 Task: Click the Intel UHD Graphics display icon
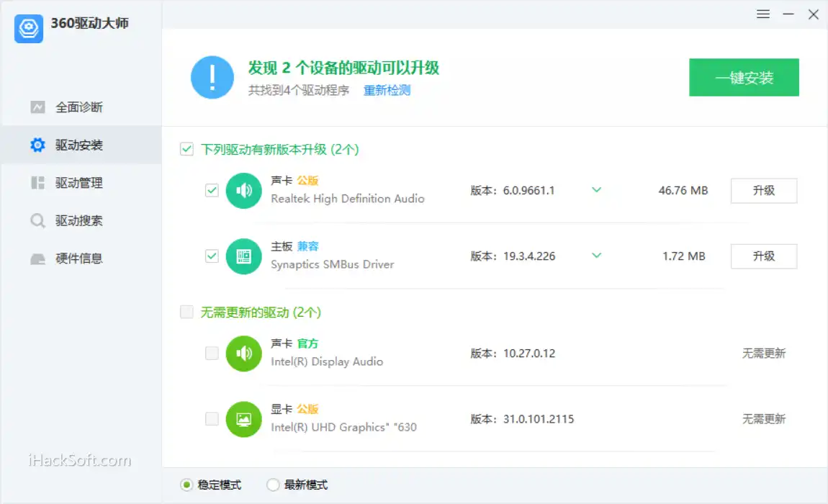pos(243,420)
